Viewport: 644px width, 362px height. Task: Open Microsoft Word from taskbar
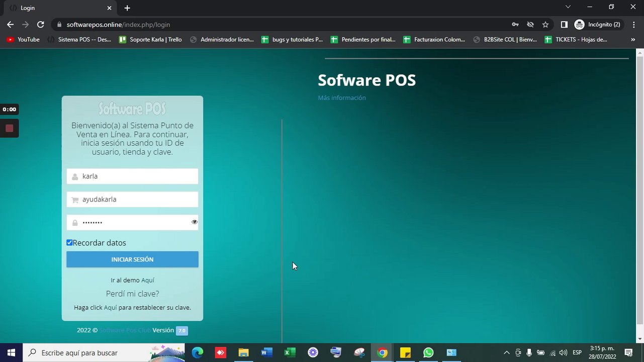coord(266,352)
